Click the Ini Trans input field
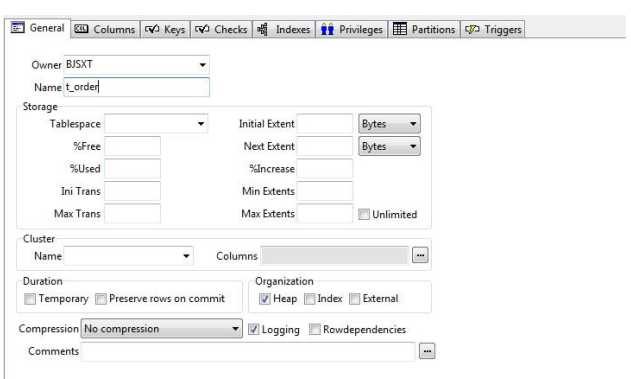This screenshot has height=379, width=631. [x=132, y=191]
